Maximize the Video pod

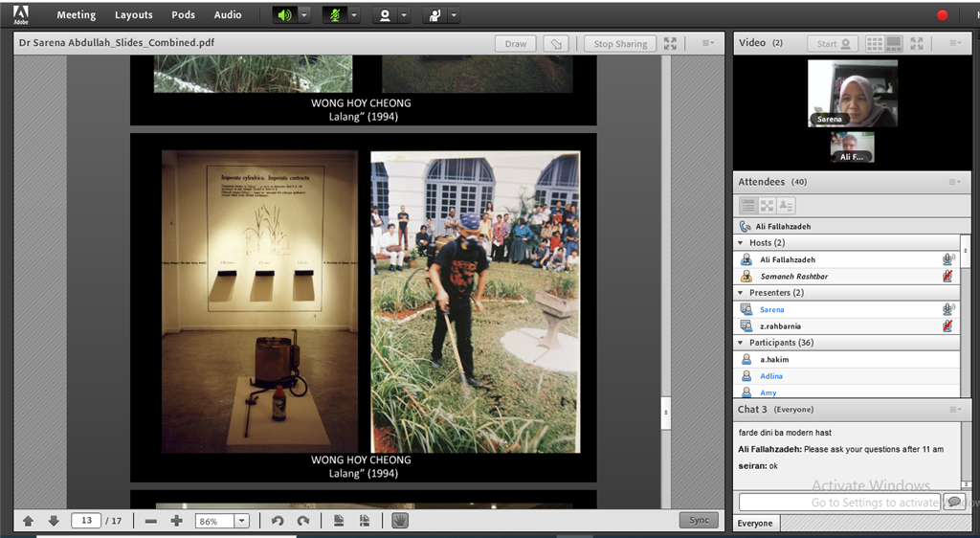[x=917, y=43]
